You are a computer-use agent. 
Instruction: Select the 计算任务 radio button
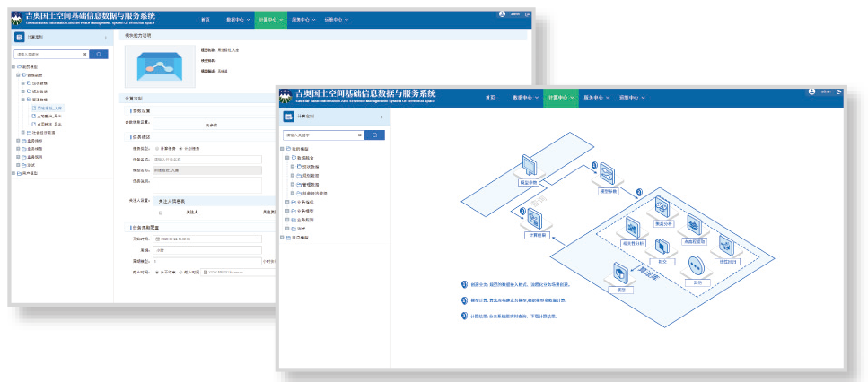(157, 148)
